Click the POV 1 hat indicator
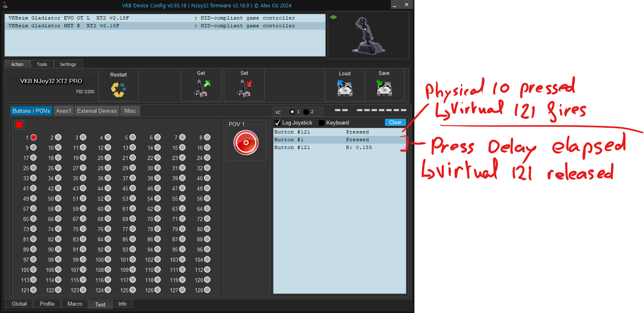This screenshot has width=644, height=313. click(246, 142)
